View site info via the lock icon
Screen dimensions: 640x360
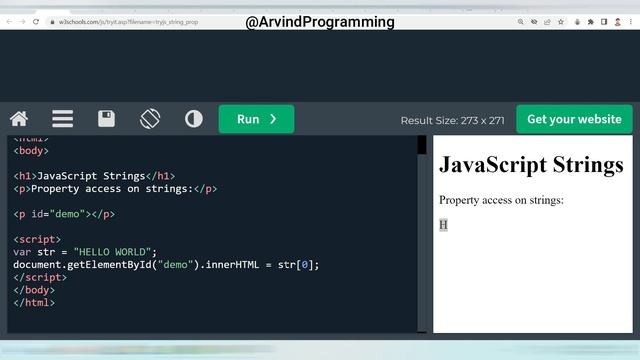point(52,22)
